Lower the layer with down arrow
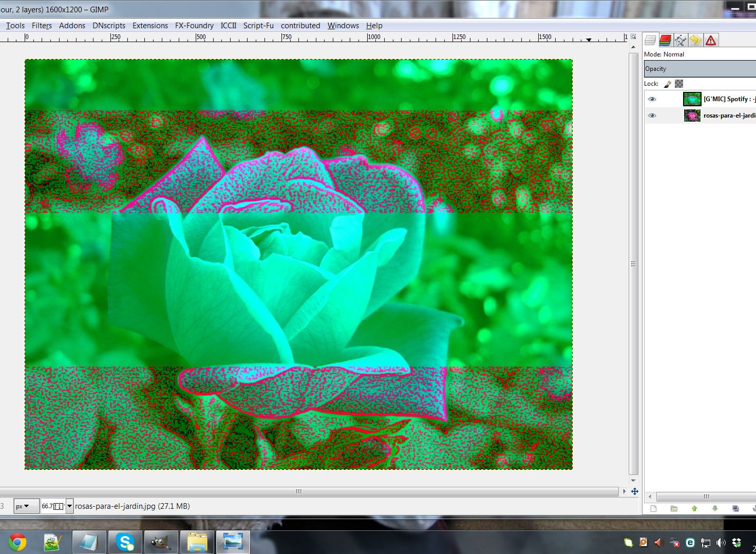756x554 pixels. pos(715,508)
